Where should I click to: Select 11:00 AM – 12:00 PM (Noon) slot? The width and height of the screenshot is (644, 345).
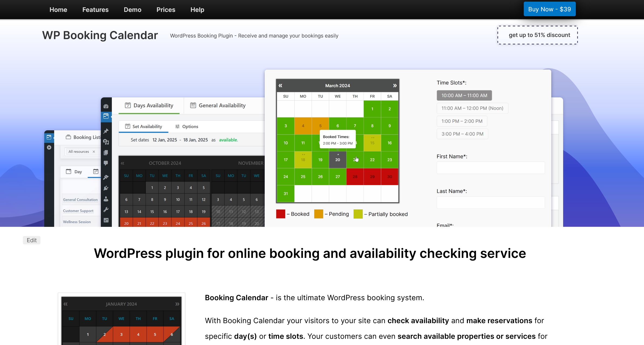pos(472,108)
